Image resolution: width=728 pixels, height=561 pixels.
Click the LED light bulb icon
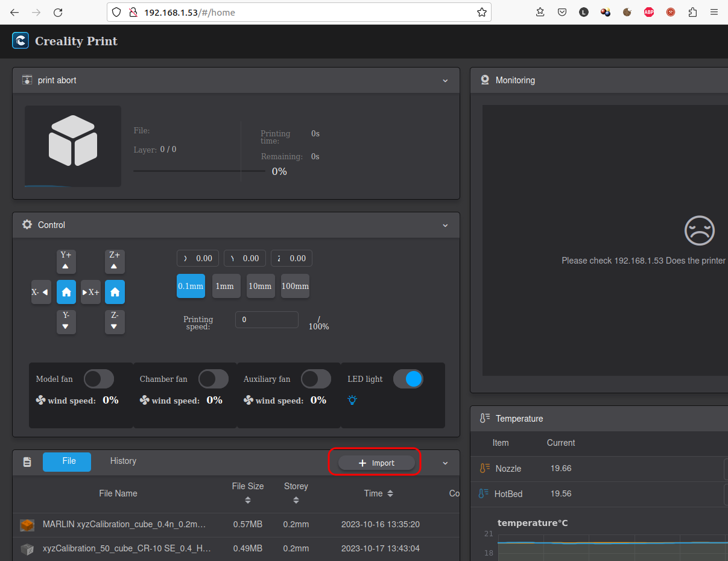[x=352, y=400]
